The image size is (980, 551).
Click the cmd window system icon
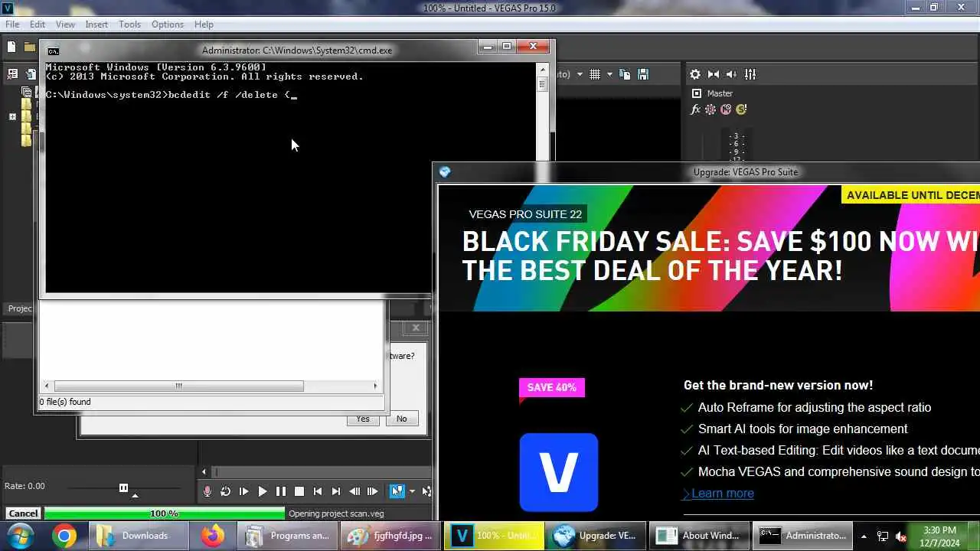[x=53, y=51]
